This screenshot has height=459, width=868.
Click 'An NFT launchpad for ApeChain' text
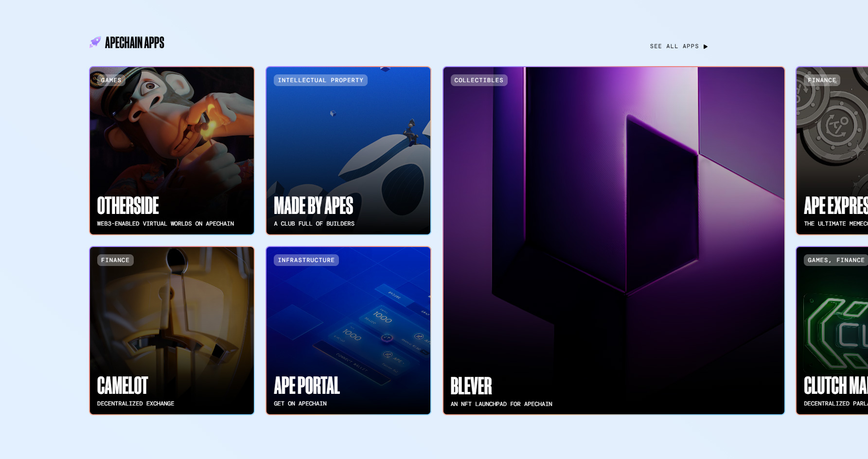tap(501, 404)
